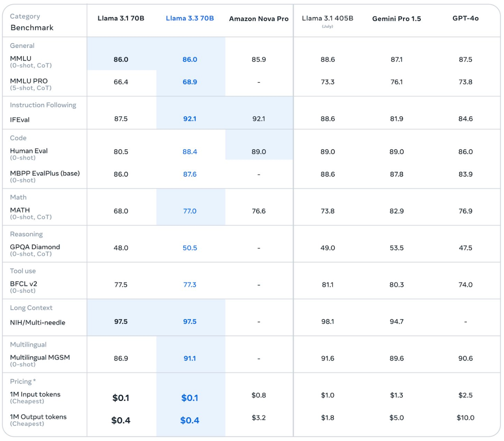Select the Multilingual MGSM benchmark label
Image resolution: width=504 pixels, height=441 pixels.
pyautogui.click(x=40, y=358)
